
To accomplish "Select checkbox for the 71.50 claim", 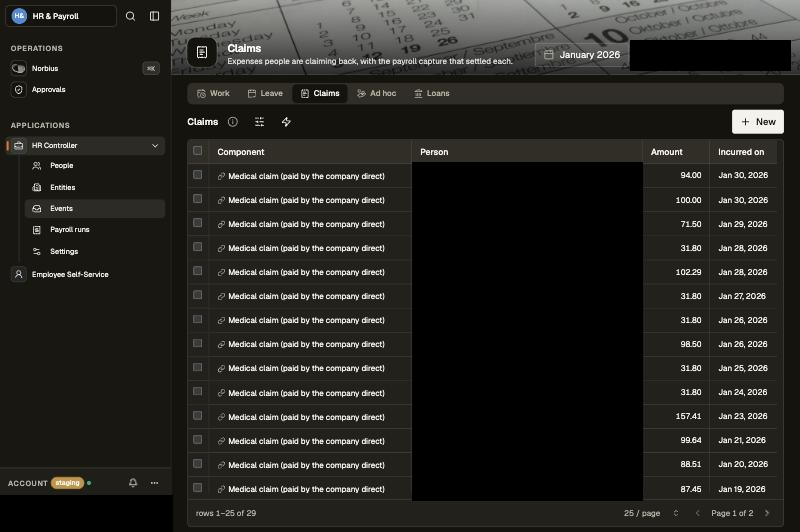I will coord(197,223).
